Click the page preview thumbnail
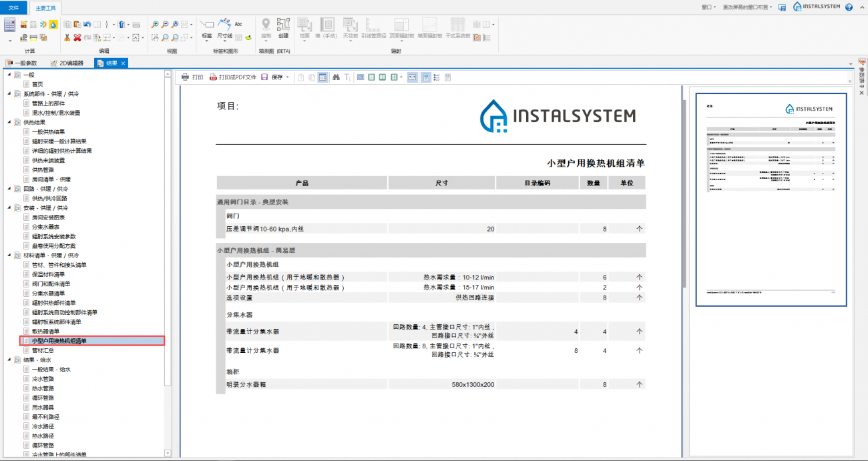Viewport: 868px width, 461px height. point(771,199)
